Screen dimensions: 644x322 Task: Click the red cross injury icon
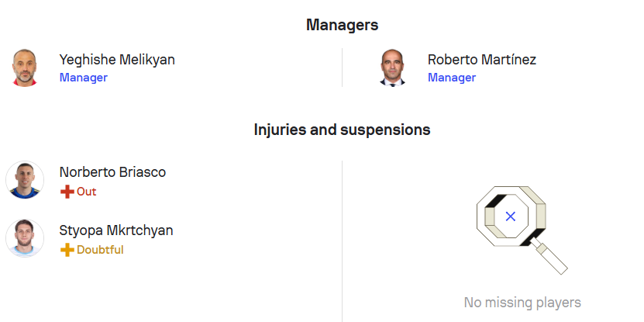point(67,192)
